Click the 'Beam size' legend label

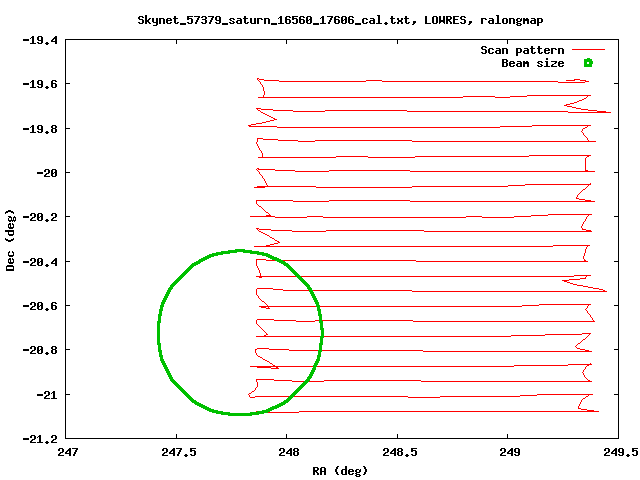point(533,63)
